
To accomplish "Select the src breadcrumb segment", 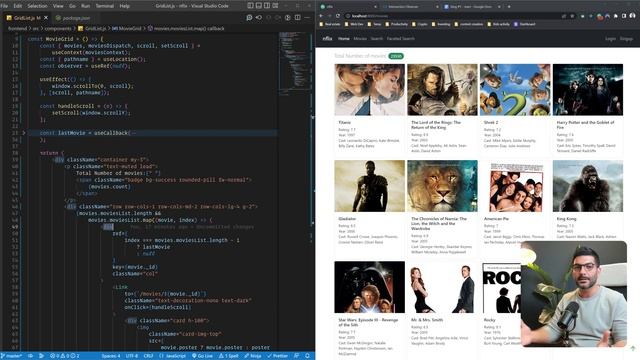I will point(36,29).
